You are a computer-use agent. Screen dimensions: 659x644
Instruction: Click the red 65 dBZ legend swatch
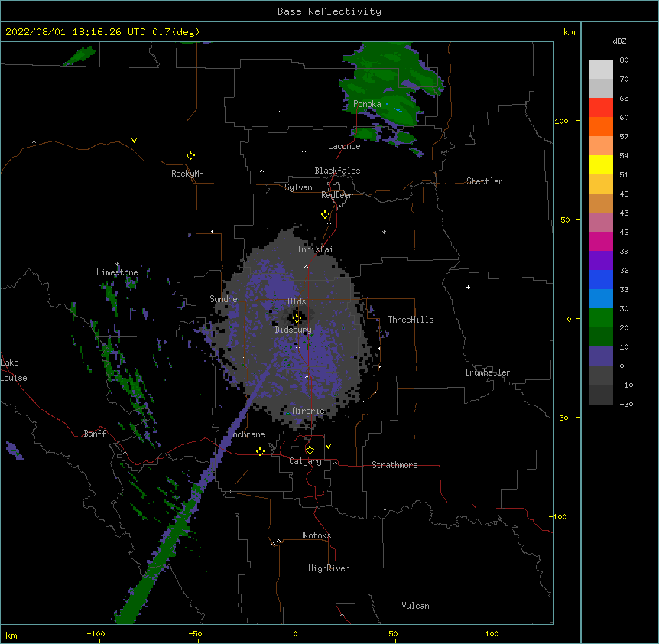(x=601, y=107)
